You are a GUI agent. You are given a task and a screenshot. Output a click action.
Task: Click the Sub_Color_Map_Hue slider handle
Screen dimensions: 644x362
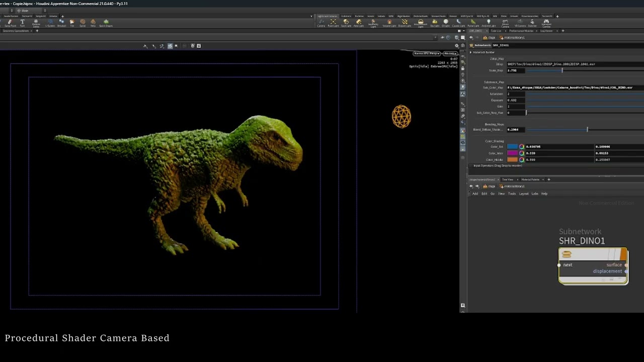click(526, 113)
